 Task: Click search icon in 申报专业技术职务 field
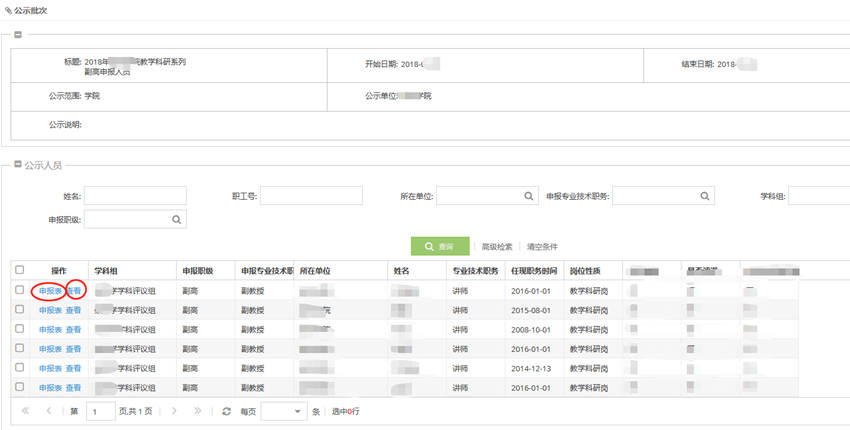[x=705, y=196]
